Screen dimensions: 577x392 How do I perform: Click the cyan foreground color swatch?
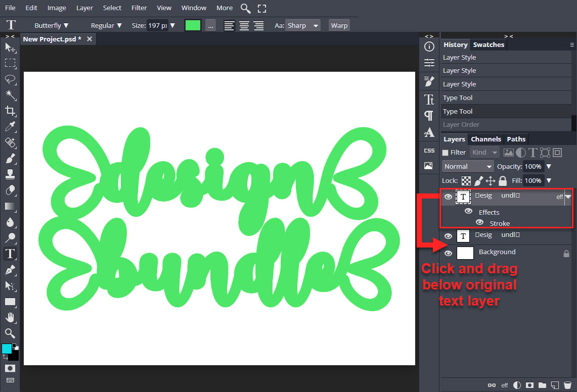[x=7, y=349]
